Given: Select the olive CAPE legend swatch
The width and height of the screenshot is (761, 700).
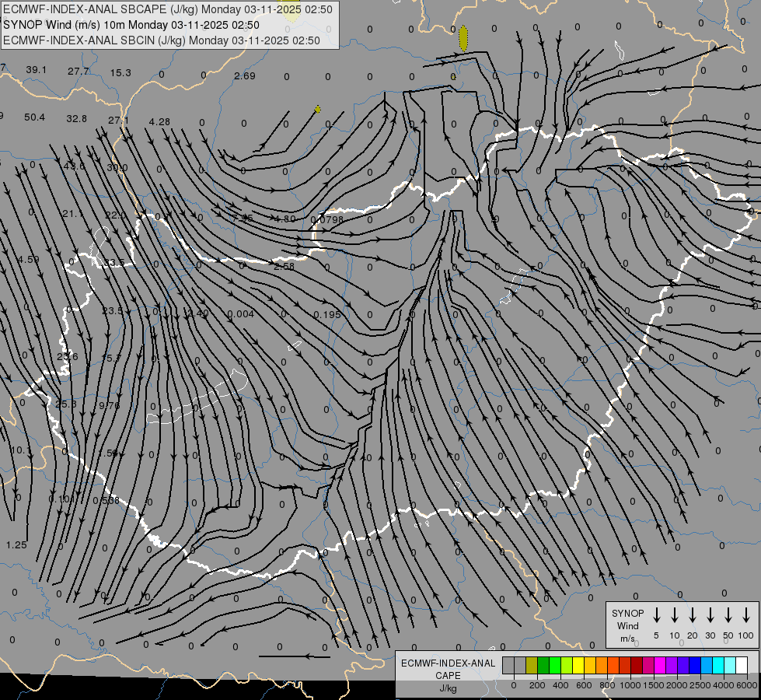Looking at the screenshot, I should 532,666.
